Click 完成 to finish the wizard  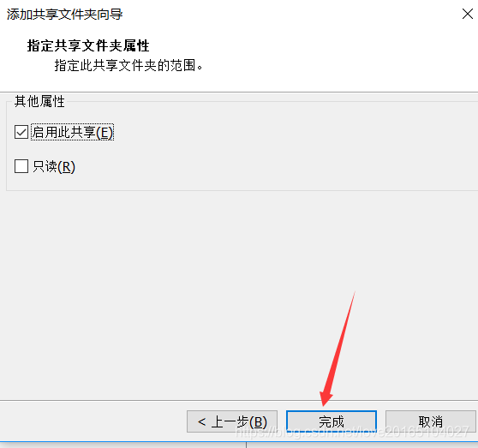coord(332,421)
